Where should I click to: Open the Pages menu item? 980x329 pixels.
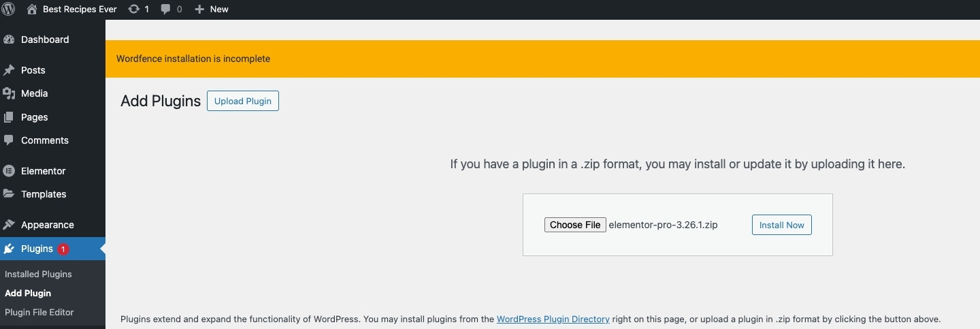[x=34, y=117]
